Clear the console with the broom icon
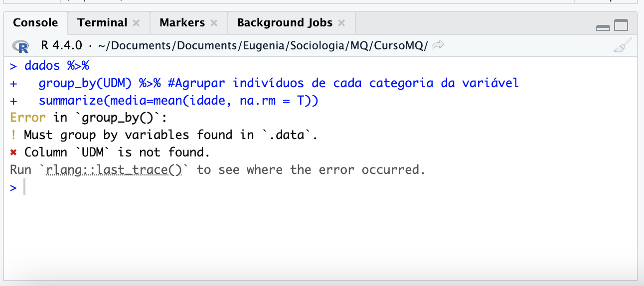 click(x=622, y=46)
